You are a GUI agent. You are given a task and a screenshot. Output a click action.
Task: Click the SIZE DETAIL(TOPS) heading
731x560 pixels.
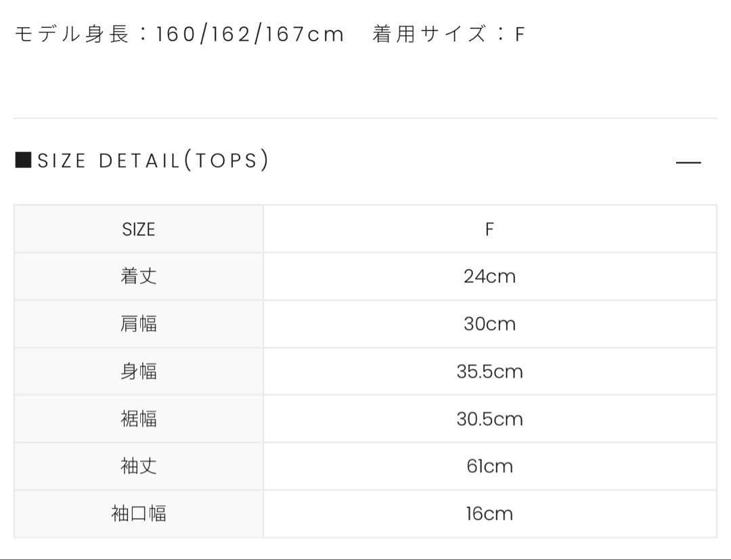click(x=153, y=161)
